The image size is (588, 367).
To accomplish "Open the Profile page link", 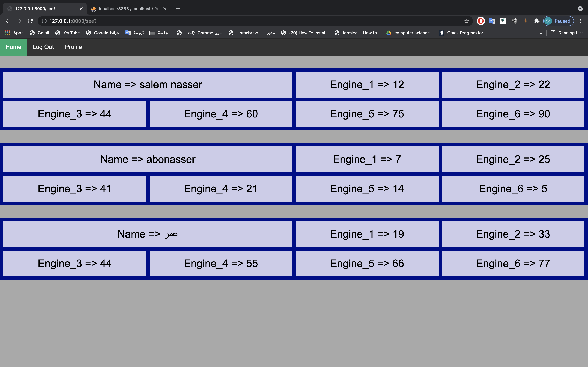I will point(73,47).
